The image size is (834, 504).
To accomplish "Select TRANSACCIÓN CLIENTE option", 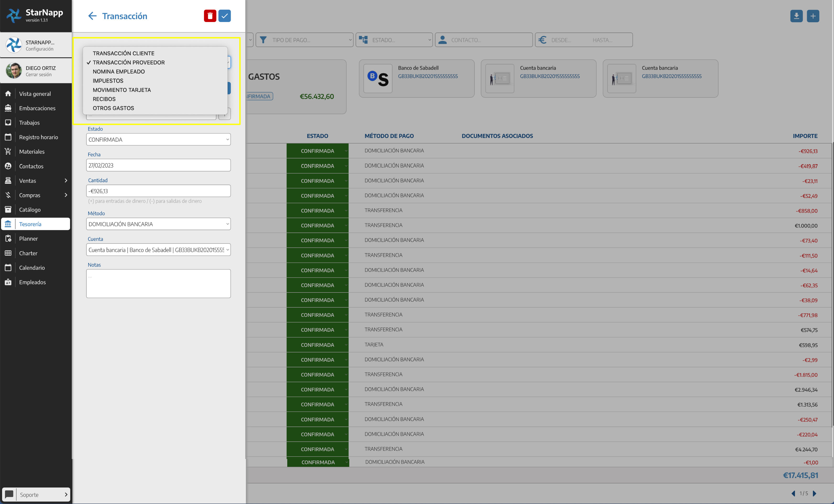I will pos(124,53).
